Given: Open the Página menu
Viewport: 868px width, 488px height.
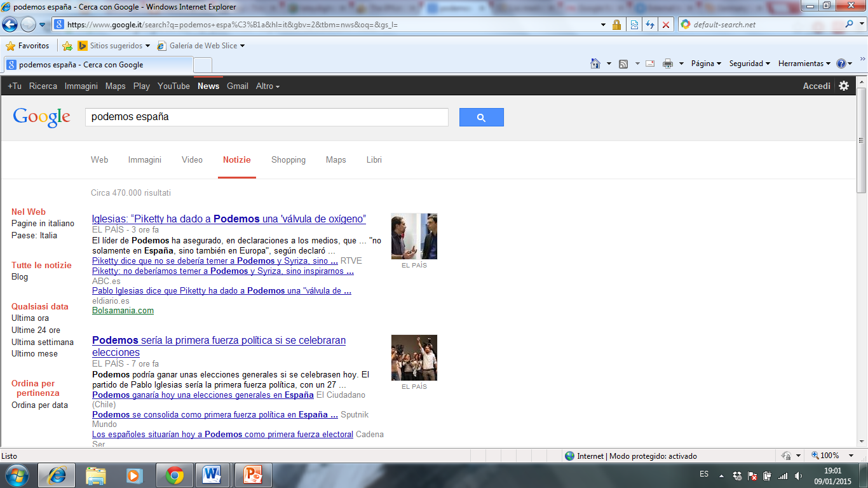Looking at the screenshot, I should [706, 64].
